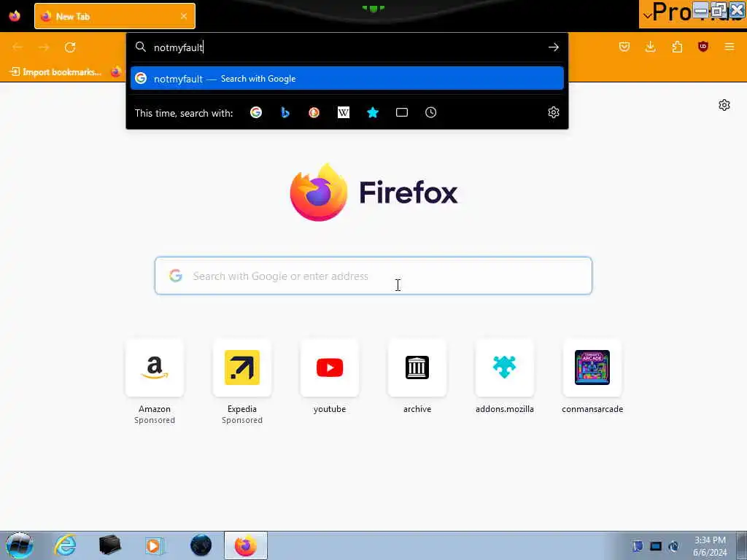747x560 pixels.
Task: Select the New Tab tab
Action: tap(115, 16)
